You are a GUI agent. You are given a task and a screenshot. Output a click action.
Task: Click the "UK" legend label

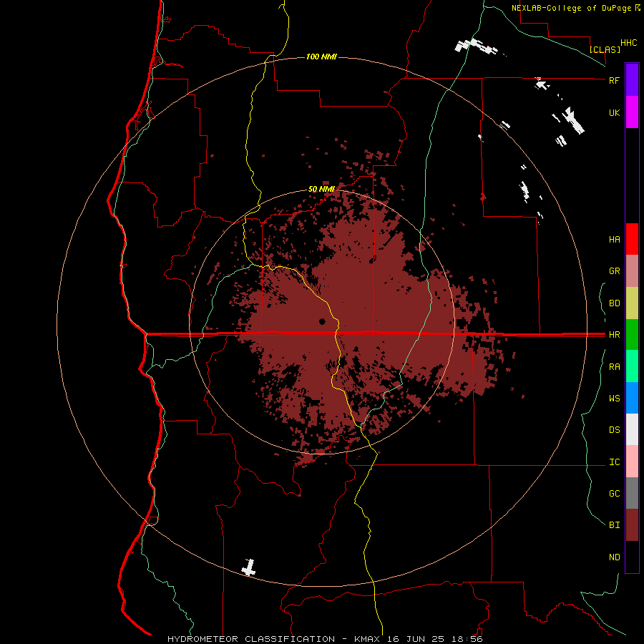click(x=614, y=112)
